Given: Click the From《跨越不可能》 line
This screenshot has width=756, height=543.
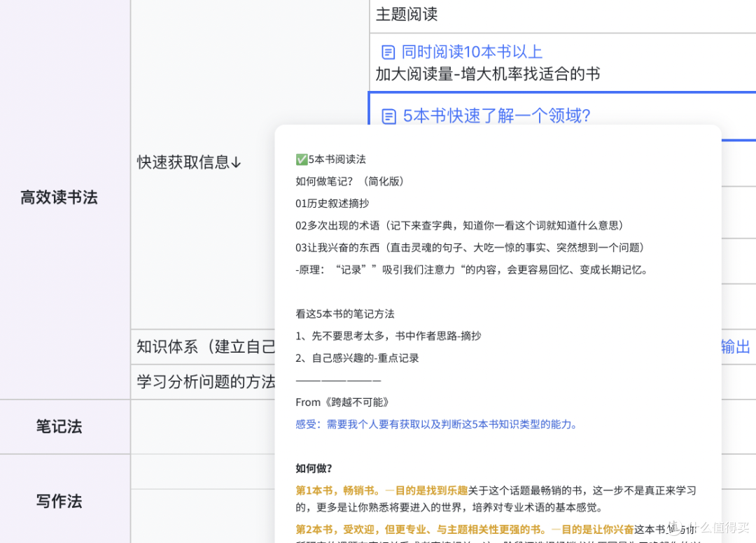Looking at the screenshot, I should coord(342,402).
